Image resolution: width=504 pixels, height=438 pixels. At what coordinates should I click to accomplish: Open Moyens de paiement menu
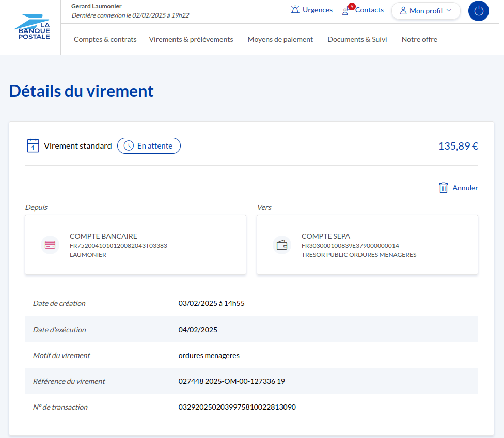[280, 39]
